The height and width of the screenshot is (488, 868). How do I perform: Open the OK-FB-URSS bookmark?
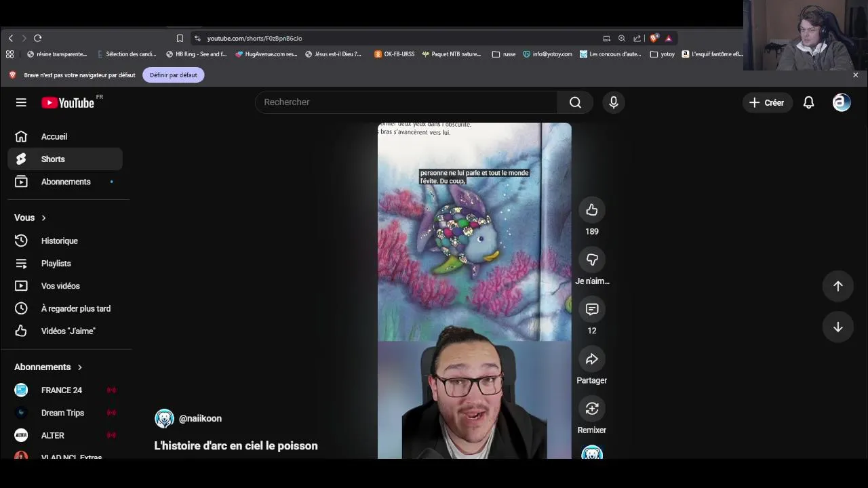click(394, 54)
